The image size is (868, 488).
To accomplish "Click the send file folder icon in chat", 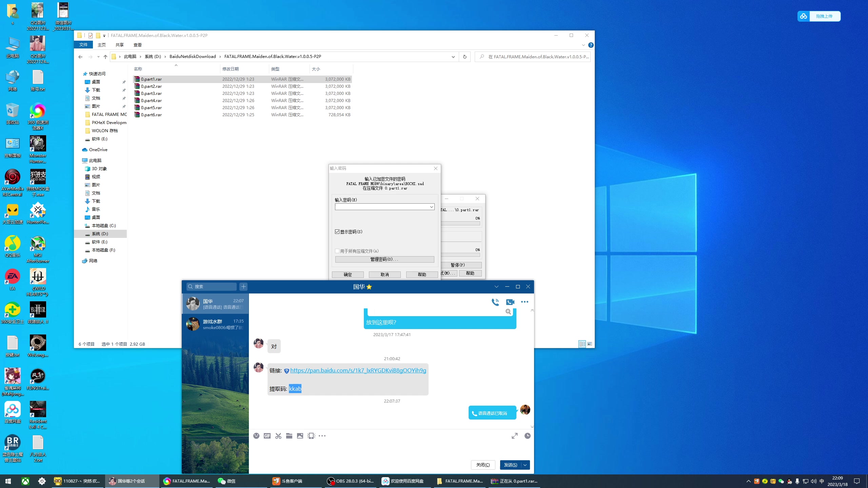I will pyautogui.click(x=289, y=436).
